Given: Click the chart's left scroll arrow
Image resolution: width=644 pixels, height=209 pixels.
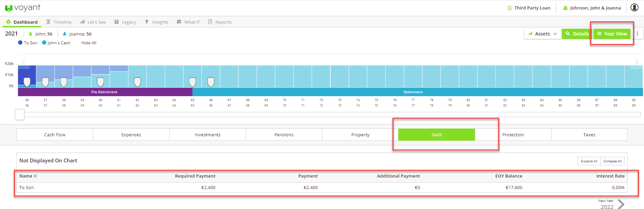Looking at the screenshot, I should [x=23, y=62].
